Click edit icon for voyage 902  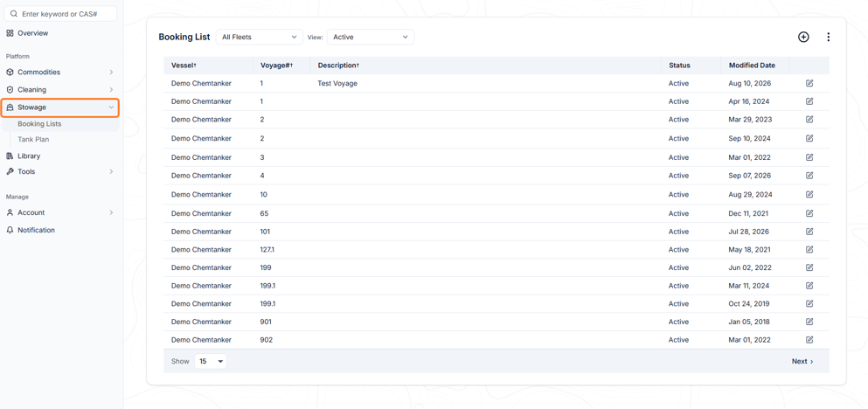(809, 340)
